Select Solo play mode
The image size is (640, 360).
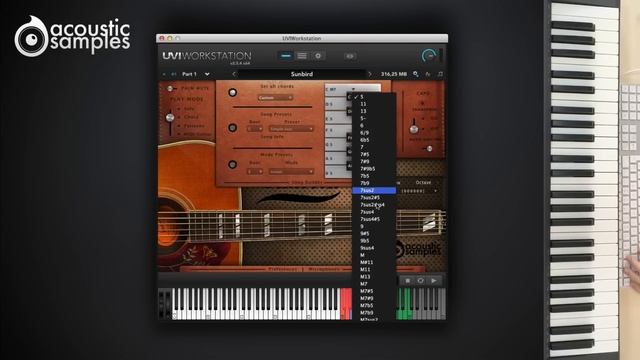pyautogui.click(x=189, y=109)
